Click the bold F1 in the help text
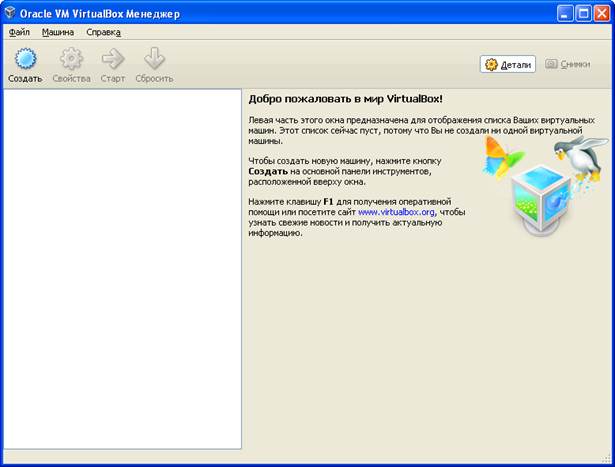615x467 pixels. 328,202
